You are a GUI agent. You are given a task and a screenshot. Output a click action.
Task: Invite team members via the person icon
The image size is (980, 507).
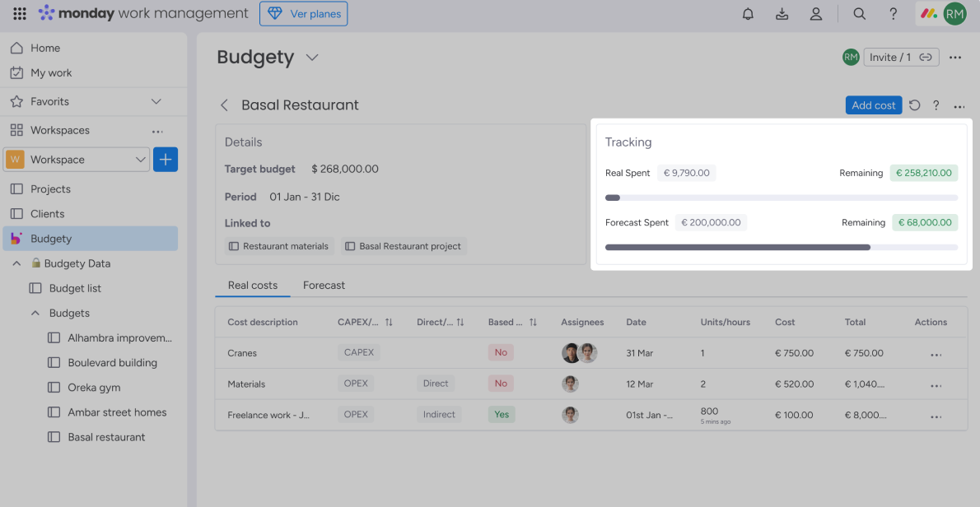pos(816,13)
